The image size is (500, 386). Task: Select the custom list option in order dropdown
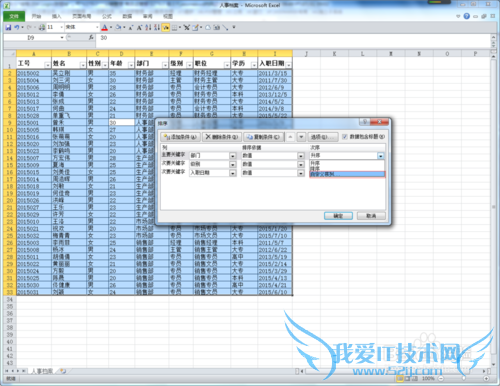pyautogui.click(x=347, y=174)
